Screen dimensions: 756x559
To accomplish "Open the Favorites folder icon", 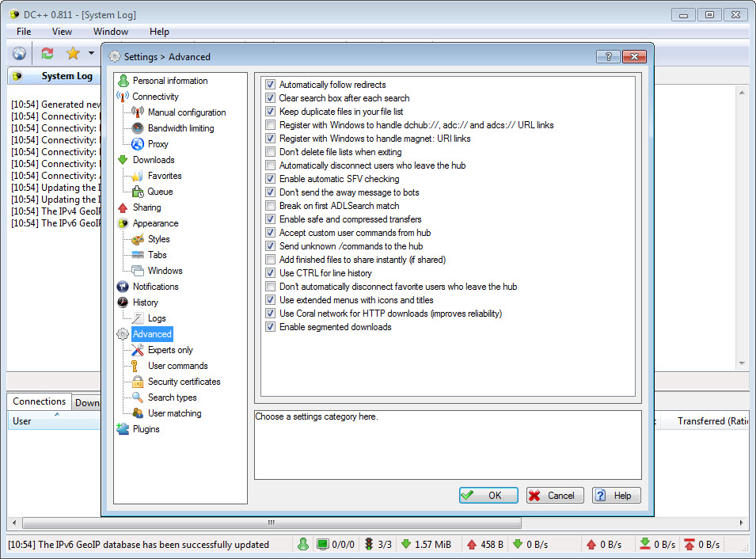I will pos(138,176).
